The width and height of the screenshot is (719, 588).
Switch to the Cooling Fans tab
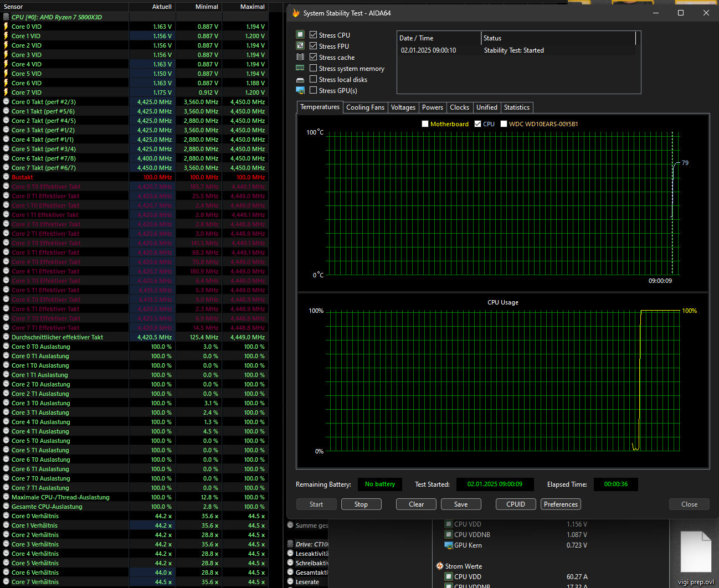pos(365,107)
